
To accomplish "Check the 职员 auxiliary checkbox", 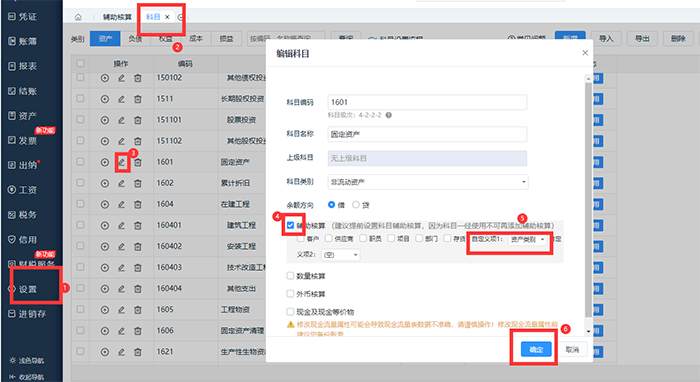I will (363, 238).
